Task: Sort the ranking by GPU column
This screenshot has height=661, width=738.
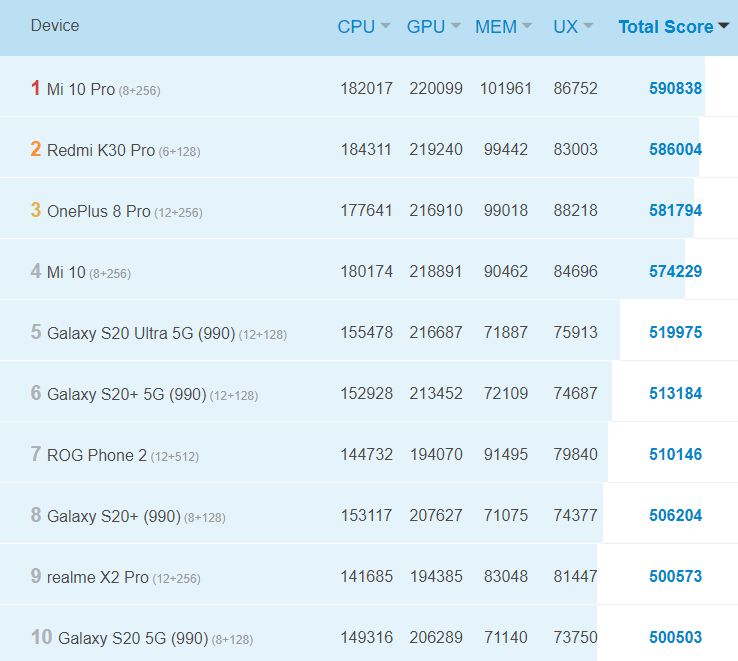Action: click(433, 27)
